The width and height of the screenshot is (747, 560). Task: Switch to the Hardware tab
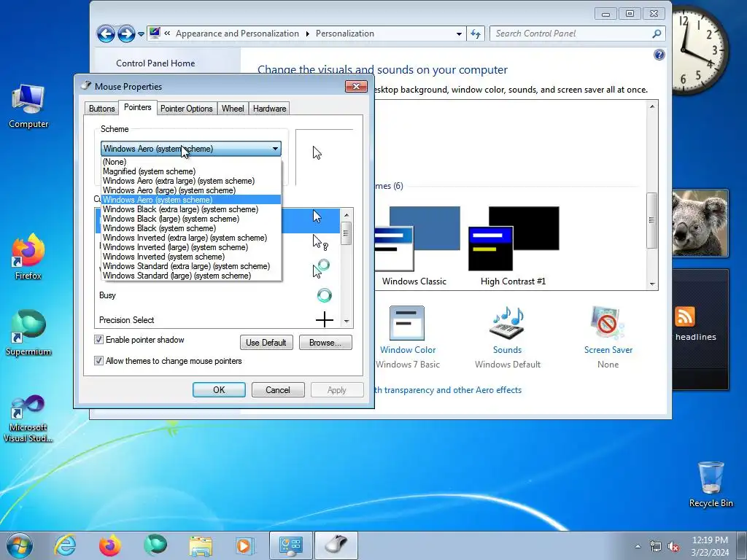[269, 109]
